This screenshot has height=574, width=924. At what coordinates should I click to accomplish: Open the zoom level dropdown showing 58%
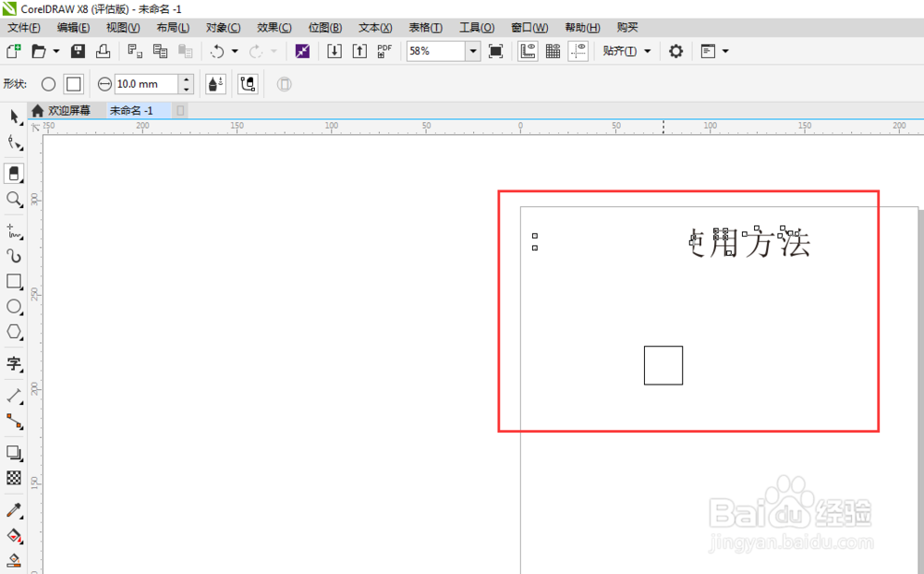472,51
